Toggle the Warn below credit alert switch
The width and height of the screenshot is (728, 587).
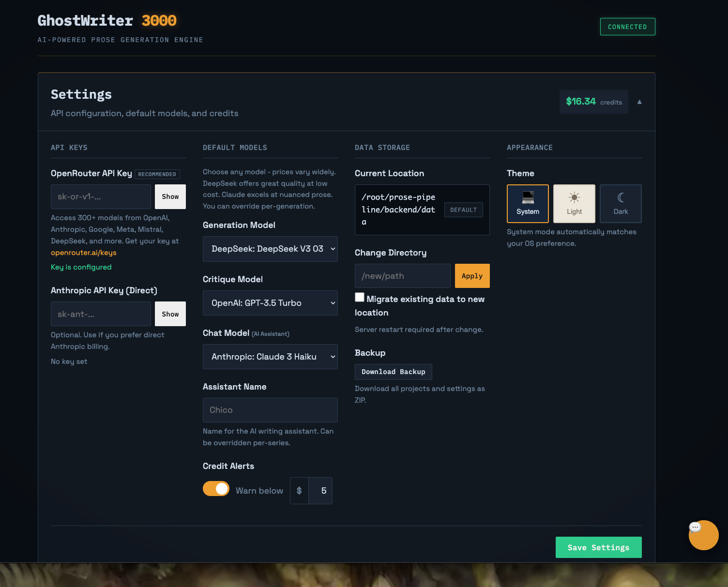click(x=216, y=488)
